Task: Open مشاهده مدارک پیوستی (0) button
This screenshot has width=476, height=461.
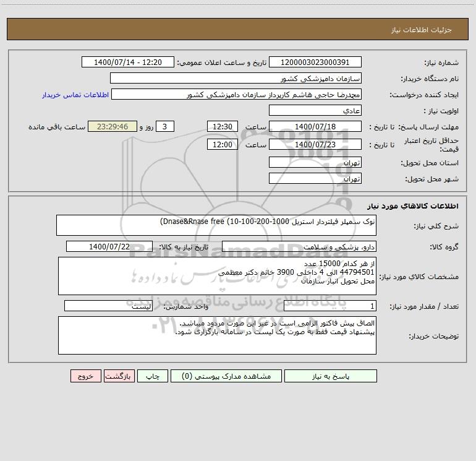Action: coord(226,376)
